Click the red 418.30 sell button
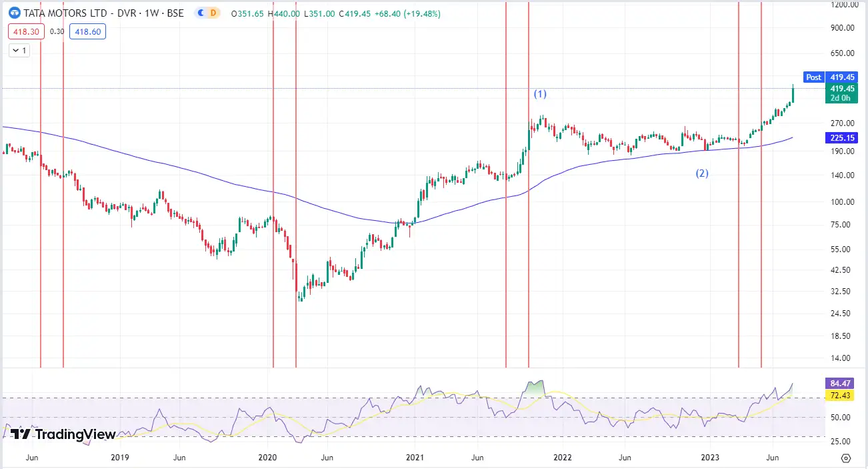868x469 pixels. point(26,31)
